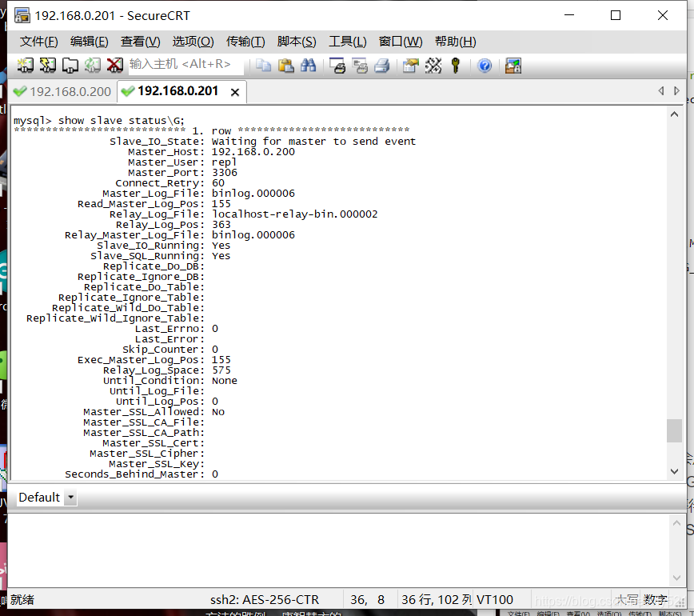This screenshot has width=694, height=616.
Task: Maximize the SecureCRT window
Action: tap(615, 15)
